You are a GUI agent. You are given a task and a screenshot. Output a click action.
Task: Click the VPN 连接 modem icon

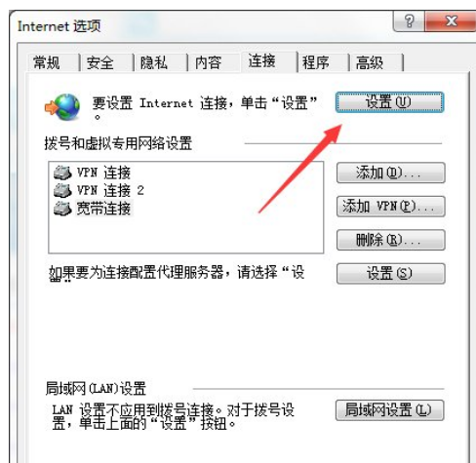coord(62,173)
